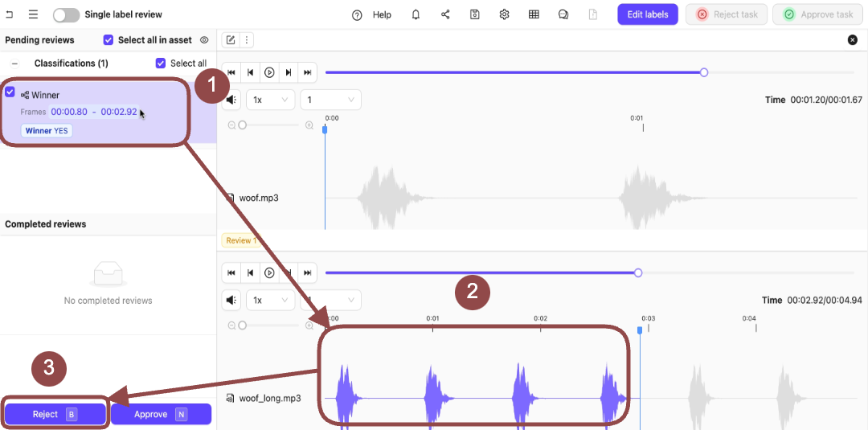Screen dimensions: 868x430
Task: Uncheck the Classifications Select all checkbox
Action: click(161, 63)
